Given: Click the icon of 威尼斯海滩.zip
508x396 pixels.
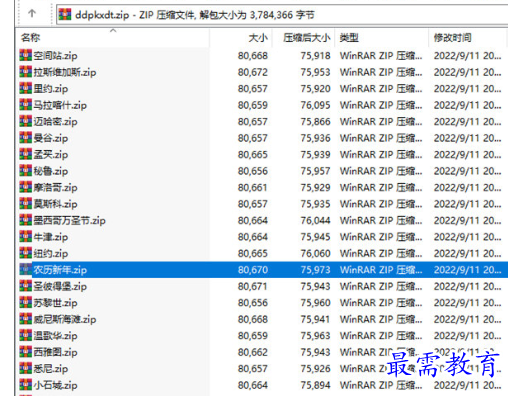Looking at the screenshot, I should [x=26, y=319].
